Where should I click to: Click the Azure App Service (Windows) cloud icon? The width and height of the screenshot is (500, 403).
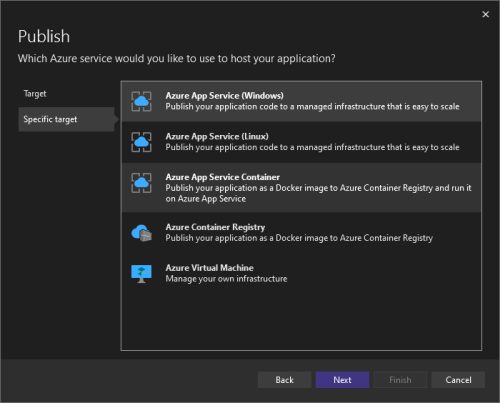tap(141, 101)
